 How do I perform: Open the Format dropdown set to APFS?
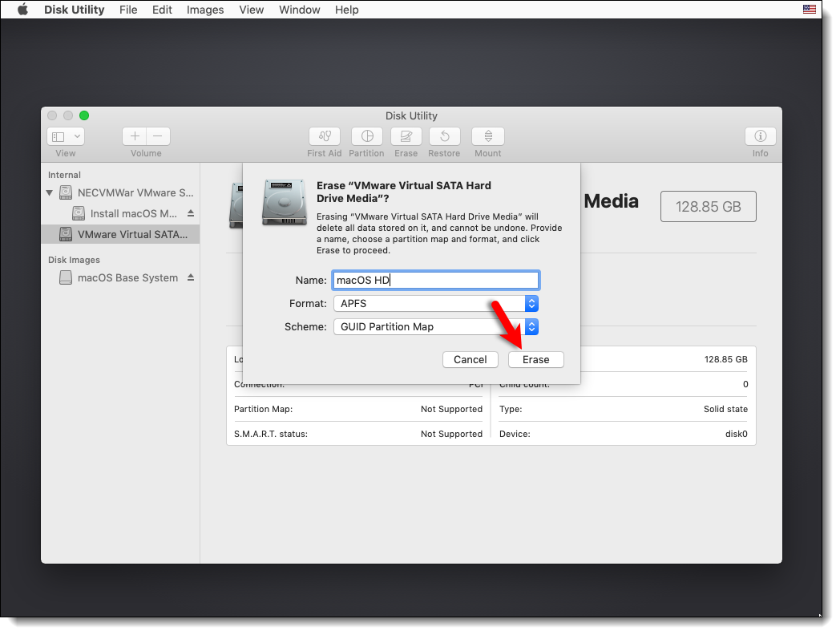435,303
